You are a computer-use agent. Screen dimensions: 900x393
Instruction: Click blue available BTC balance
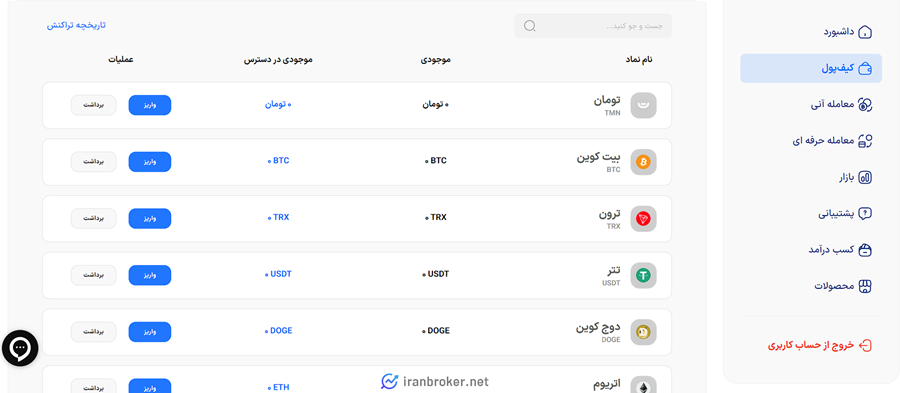tap(278, 161)
